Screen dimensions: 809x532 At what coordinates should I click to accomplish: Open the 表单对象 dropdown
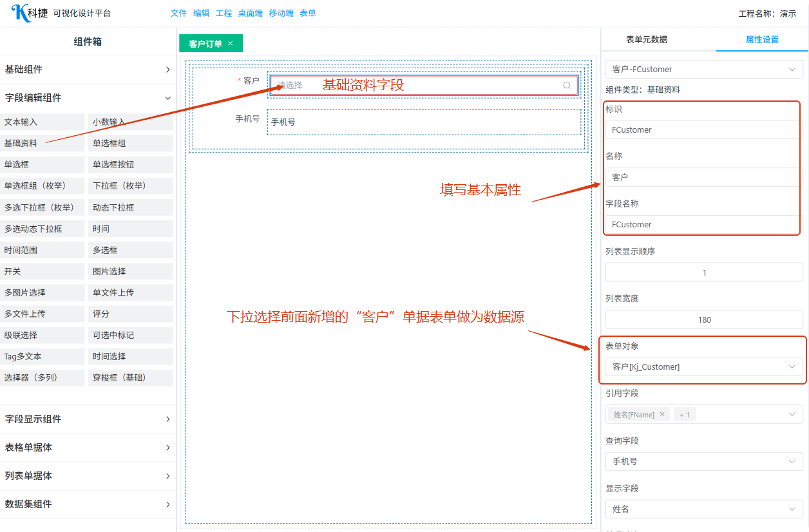pyautogui.click(x=703, y=366)
